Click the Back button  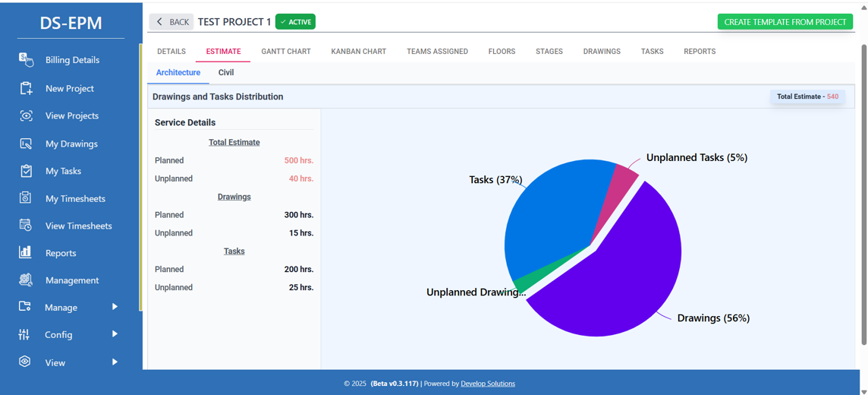click(171, 21)
